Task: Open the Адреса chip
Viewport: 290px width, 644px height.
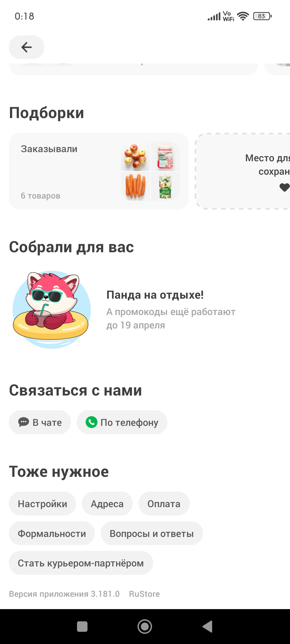Action: pos(107,504)
